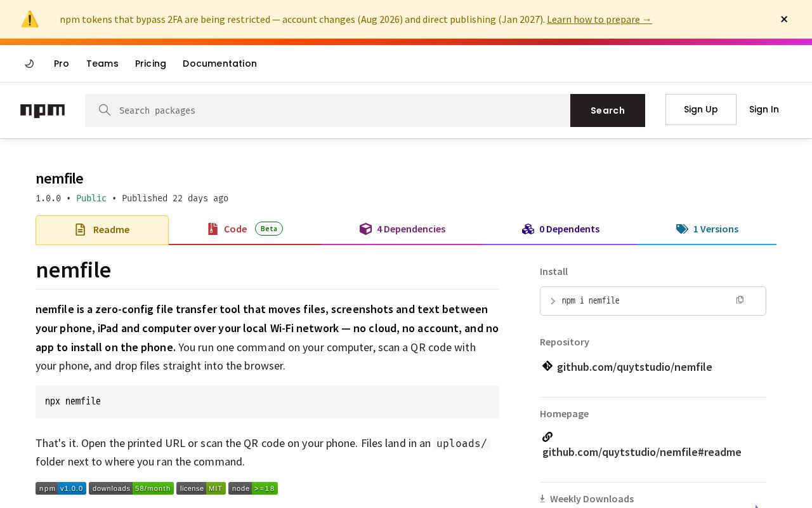Open the Learn how to prepare link

599,19
